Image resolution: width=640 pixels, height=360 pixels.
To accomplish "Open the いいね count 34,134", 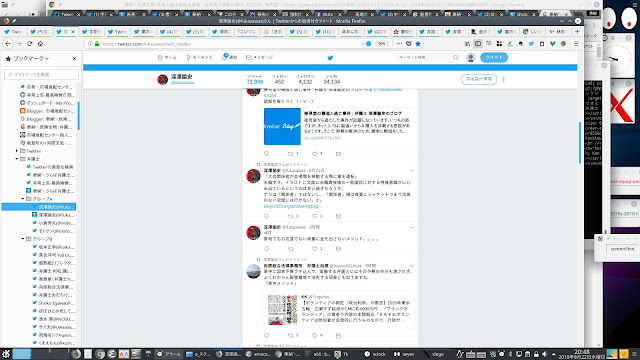I will click(x=332, y=80).
